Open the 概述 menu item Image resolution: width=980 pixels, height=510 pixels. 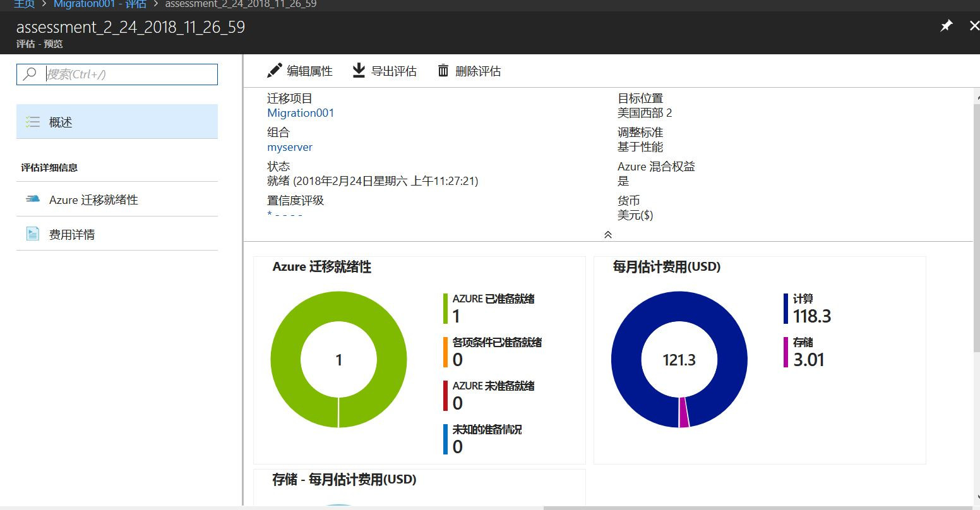(x=117, y=122)
